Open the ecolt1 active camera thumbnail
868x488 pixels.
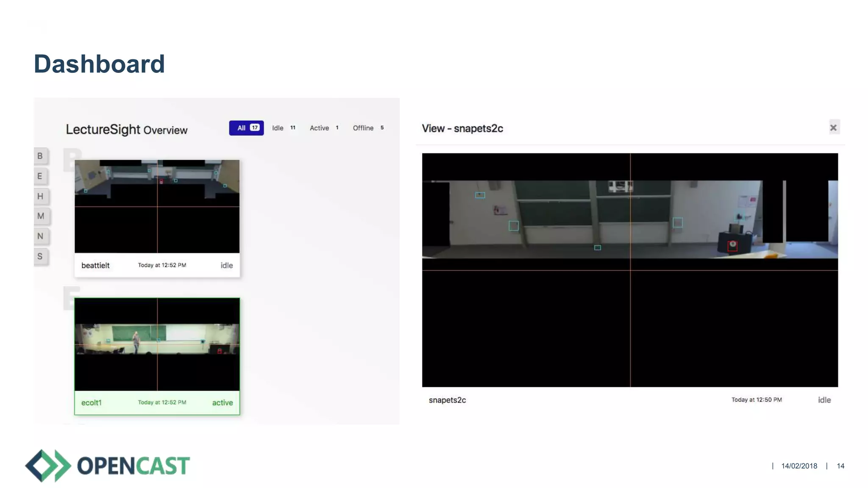point(157,344)
